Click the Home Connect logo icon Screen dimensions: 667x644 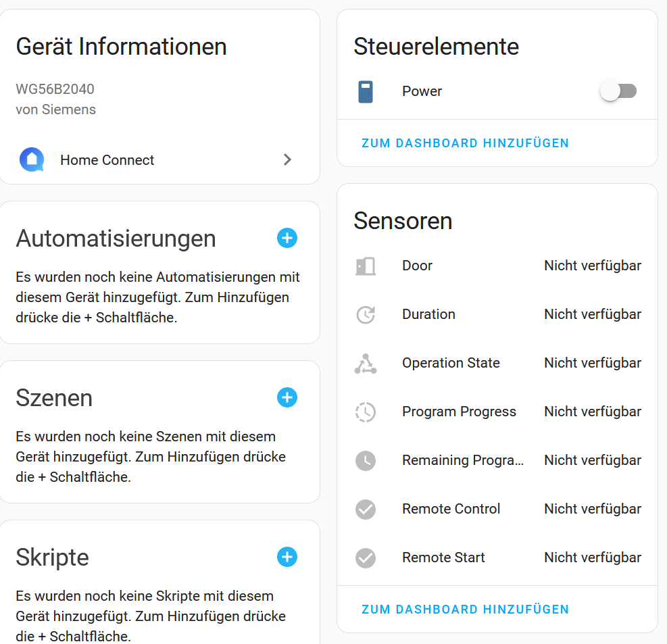[x=31, y=159]
